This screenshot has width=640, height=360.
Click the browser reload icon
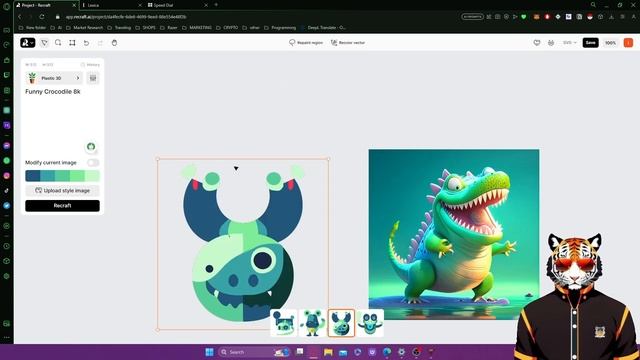(42, 17)
